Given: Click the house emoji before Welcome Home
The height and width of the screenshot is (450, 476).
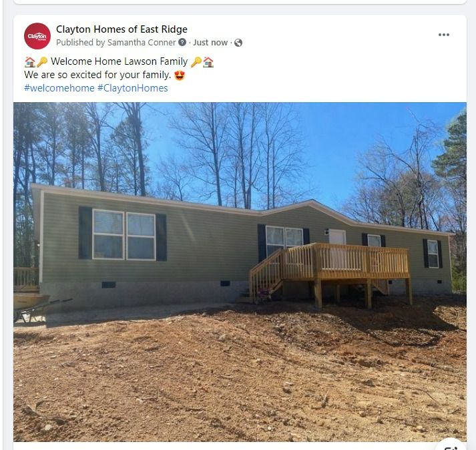Looking at the screenshot, I should 30,61.
